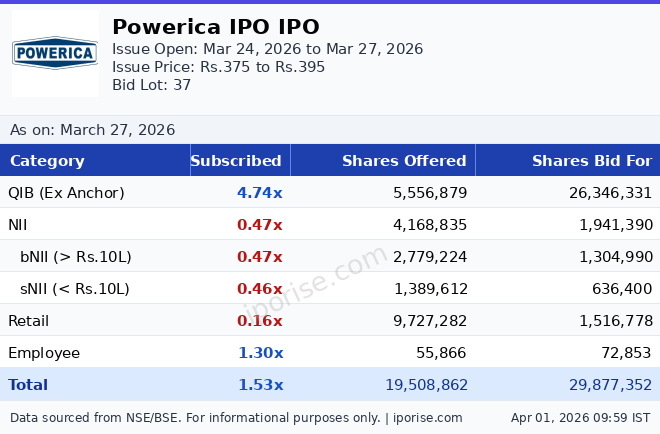The image size is (660, 434).
Task: Click the Retail category label
Action: (29, 321)
